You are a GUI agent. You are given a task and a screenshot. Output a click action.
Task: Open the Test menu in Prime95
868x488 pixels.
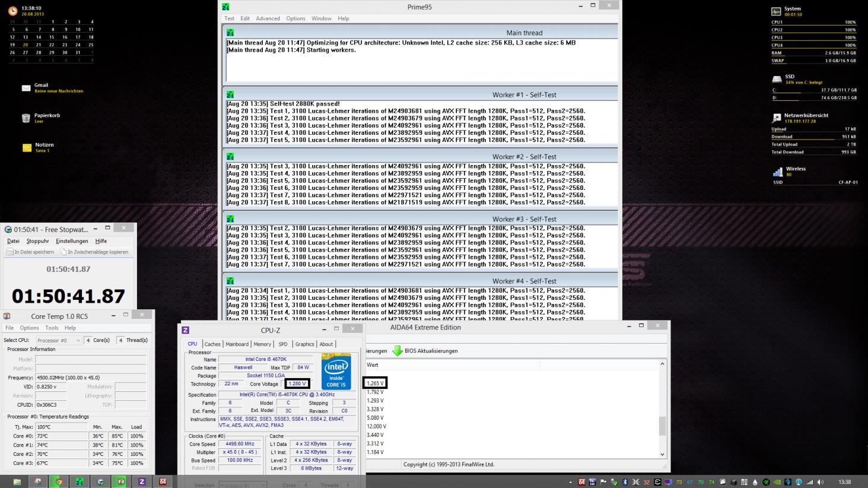(229, 18)
